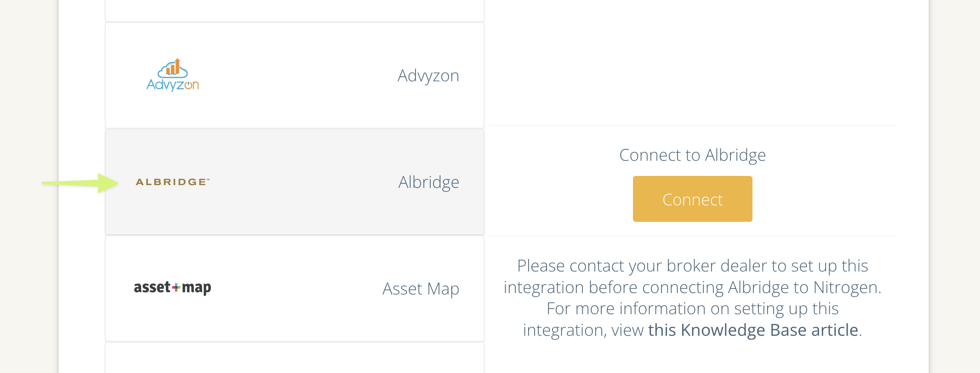Click the Advyzon text label

point(428,75)
